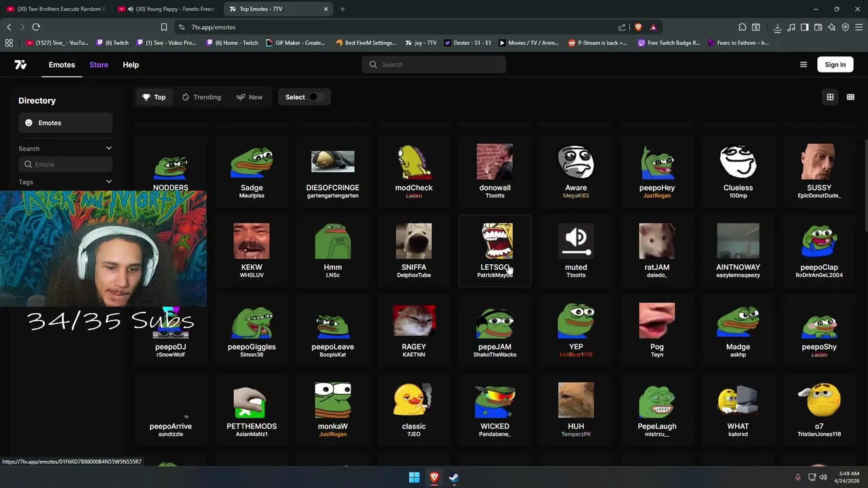Open the site settings icon in address bar
This screenshot has width=868, height=488.
point(182,27)
